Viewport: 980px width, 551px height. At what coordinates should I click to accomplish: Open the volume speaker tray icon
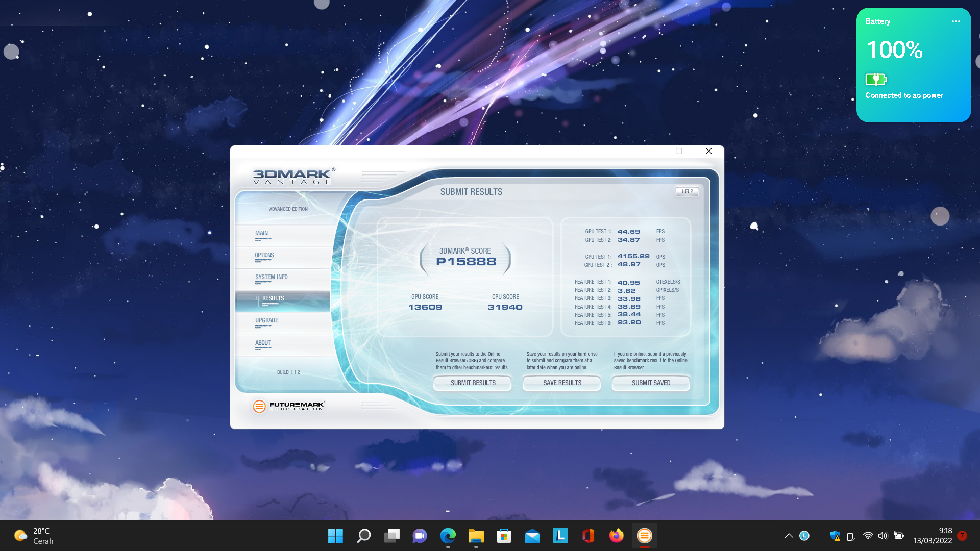click(x=883, y=536)
